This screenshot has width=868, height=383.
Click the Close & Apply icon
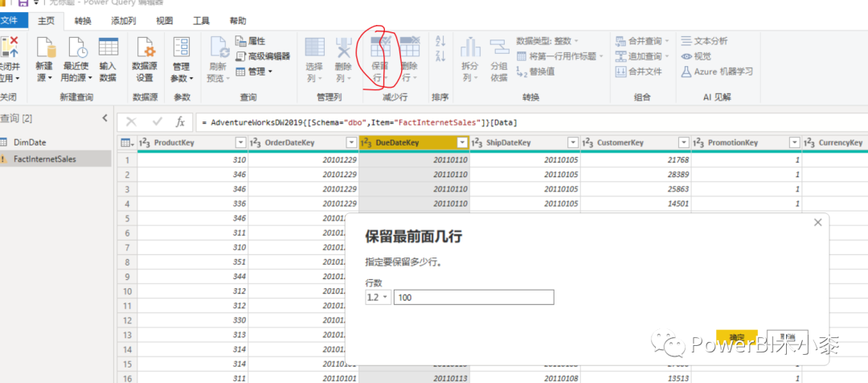tap(10, 47)
